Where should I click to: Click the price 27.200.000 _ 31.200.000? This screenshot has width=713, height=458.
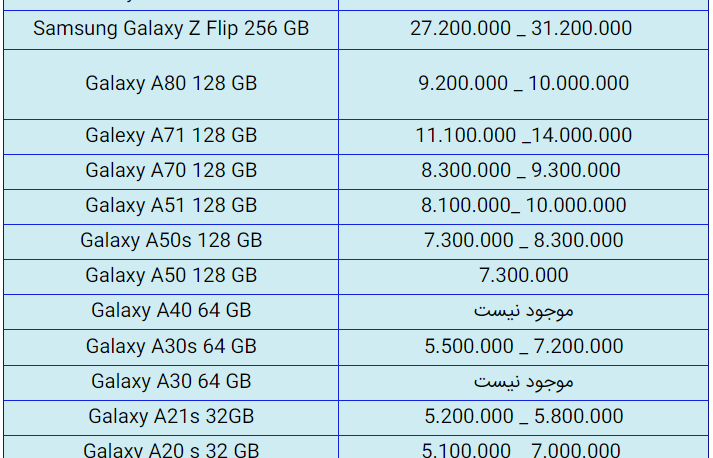click(521, 28)
